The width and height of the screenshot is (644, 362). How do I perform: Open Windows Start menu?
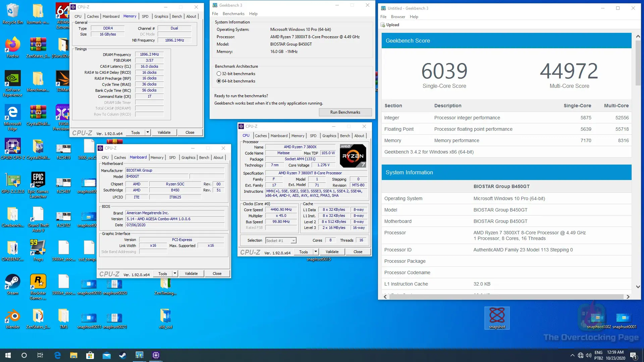(x=8, y=355)
